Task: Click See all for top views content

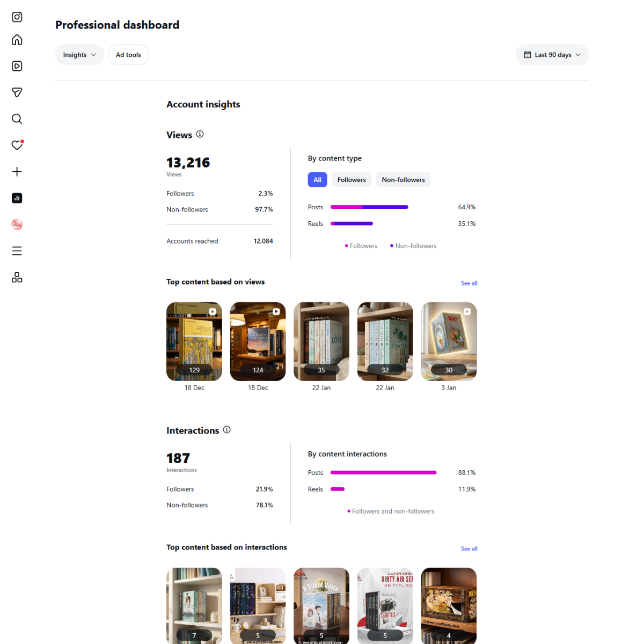Action: 469,283
